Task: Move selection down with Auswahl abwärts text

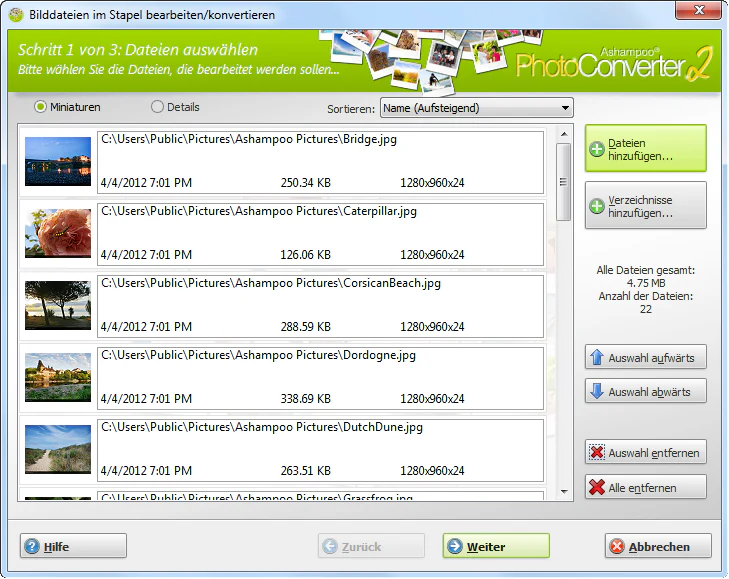Action: coord(649,392)
